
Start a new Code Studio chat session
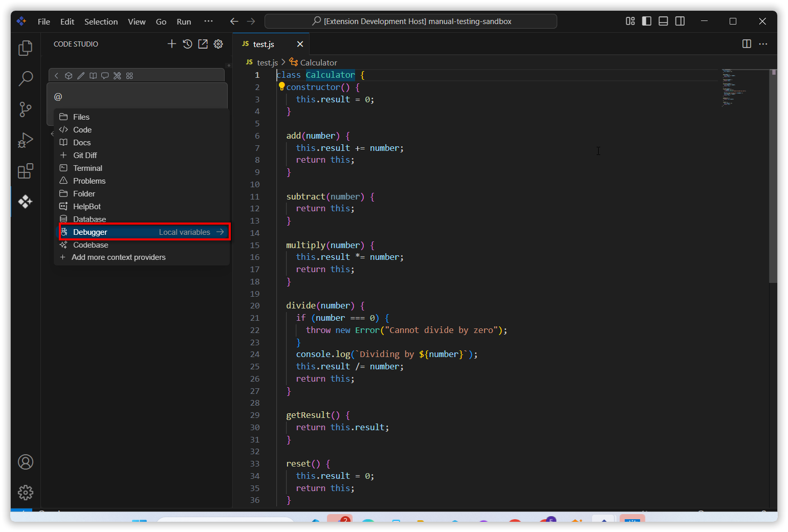tap(172, 44)
